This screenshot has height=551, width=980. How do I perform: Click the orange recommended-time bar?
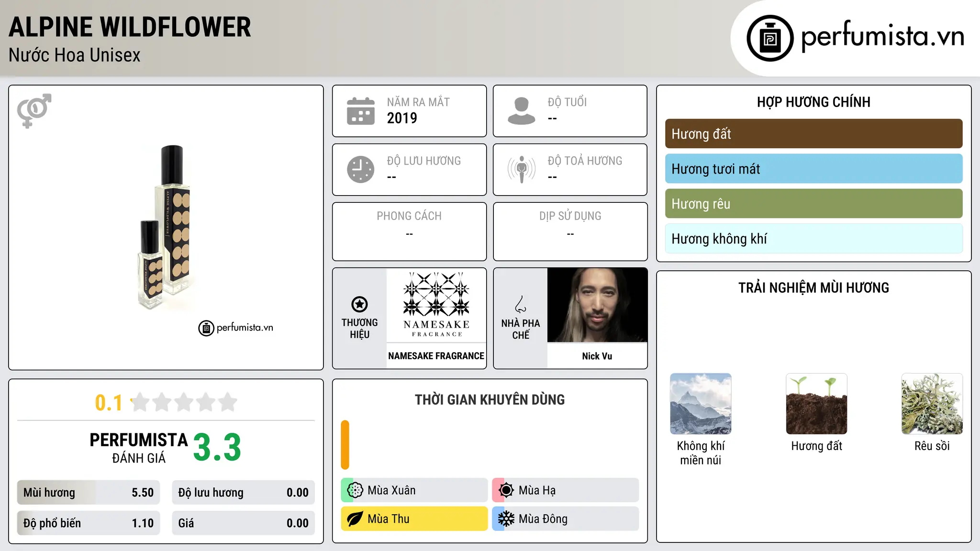point(345,445)
